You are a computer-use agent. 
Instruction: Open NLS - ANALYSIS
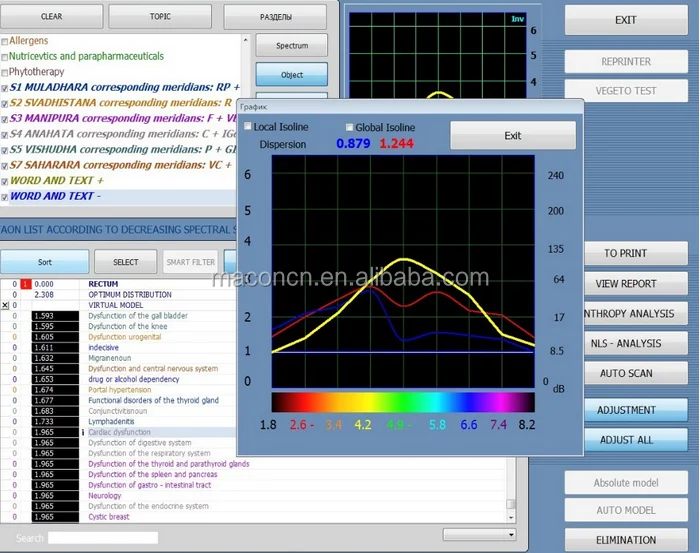point(626,343)
